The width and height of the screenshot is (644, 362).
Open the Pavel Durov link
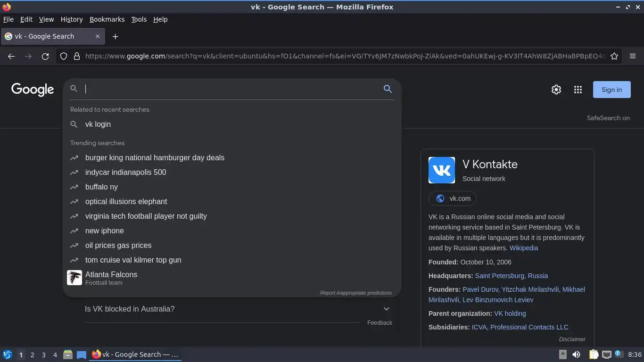(x=480, y=289)
